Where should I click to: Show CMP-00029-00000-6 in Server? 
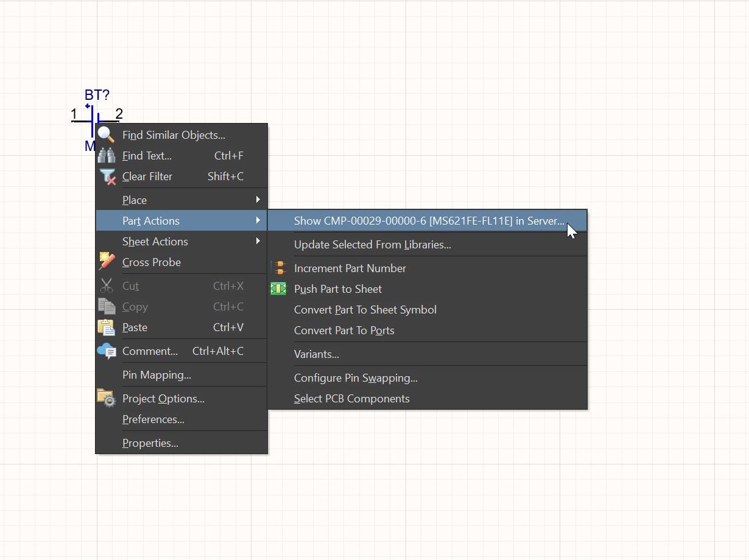click(x=427, y=221)
